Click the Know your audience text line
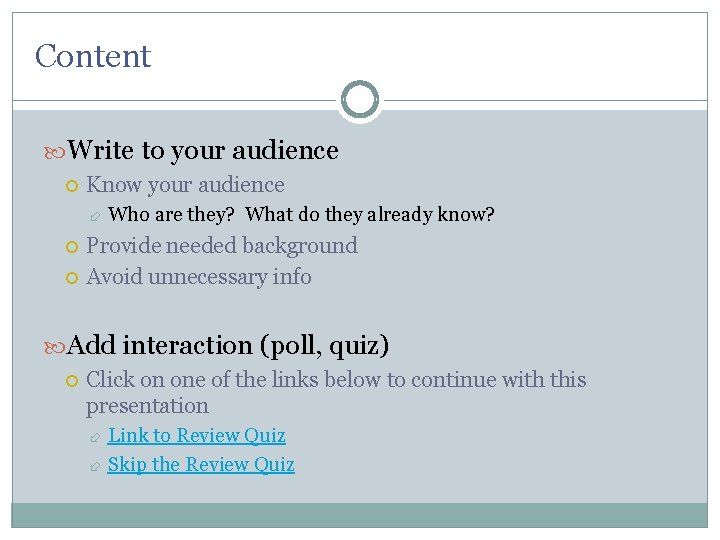 [x=185, y=185]
